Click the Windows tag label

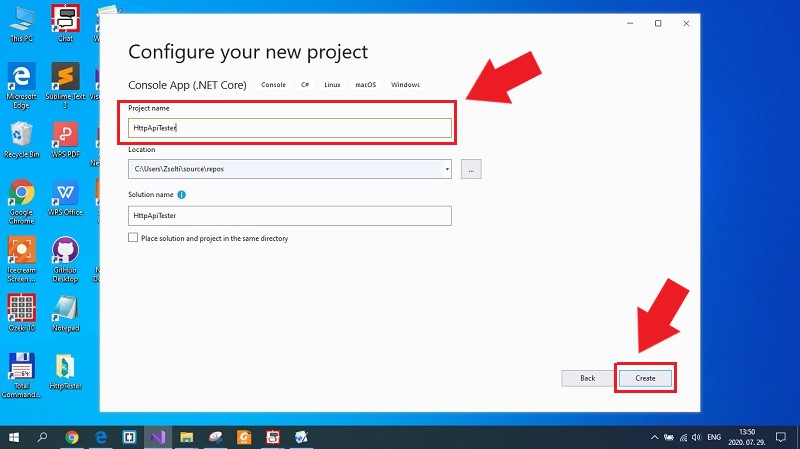pos(405,85)
